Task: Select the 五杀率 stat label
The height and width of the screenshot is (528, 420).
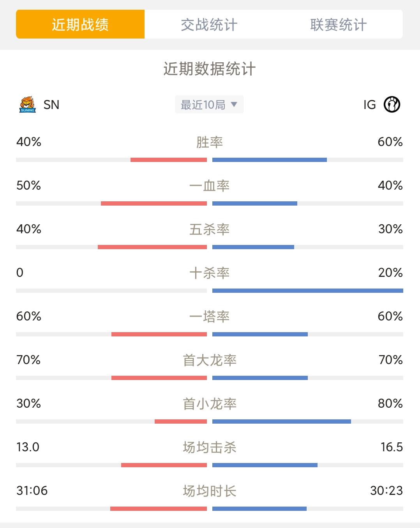Action: coord(210,229)
